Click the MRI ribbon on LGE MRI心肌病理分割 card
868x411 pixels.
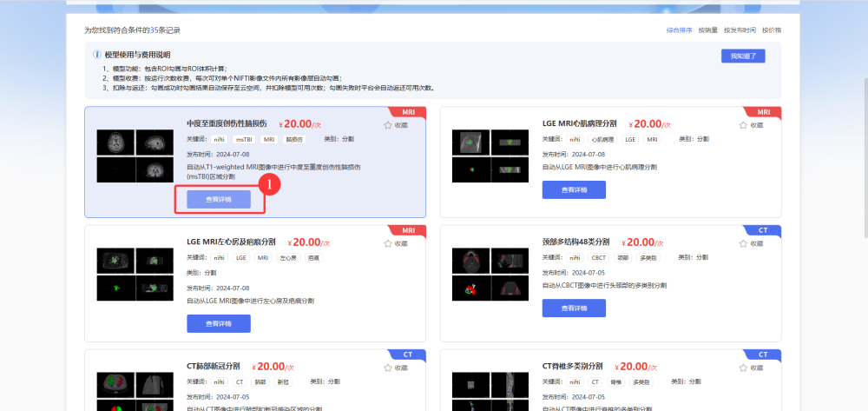click(x=763, y=112)
